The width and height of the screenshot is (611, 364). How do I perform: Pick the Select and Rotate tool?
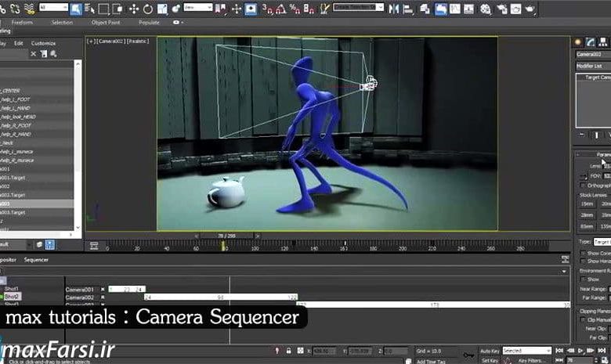coord(148,9)
